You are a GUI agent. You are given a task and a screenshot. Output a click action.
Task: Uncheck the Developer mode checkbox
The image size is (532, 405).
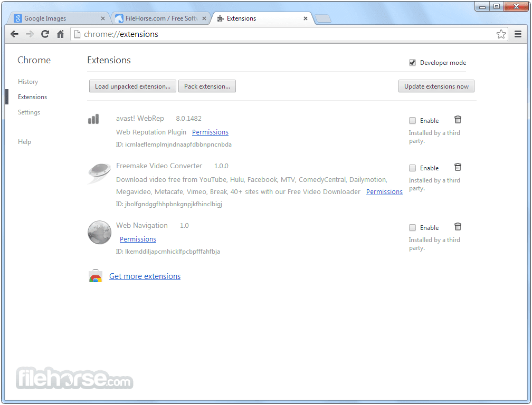[412, 62]
